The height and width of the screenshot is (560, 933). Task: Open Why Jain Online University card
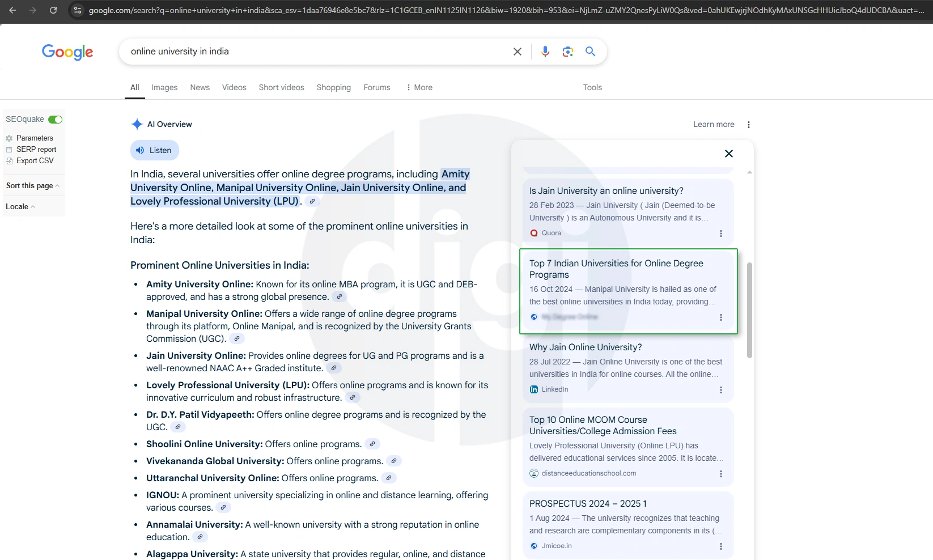pyautogui.click(x=628, y=368)
